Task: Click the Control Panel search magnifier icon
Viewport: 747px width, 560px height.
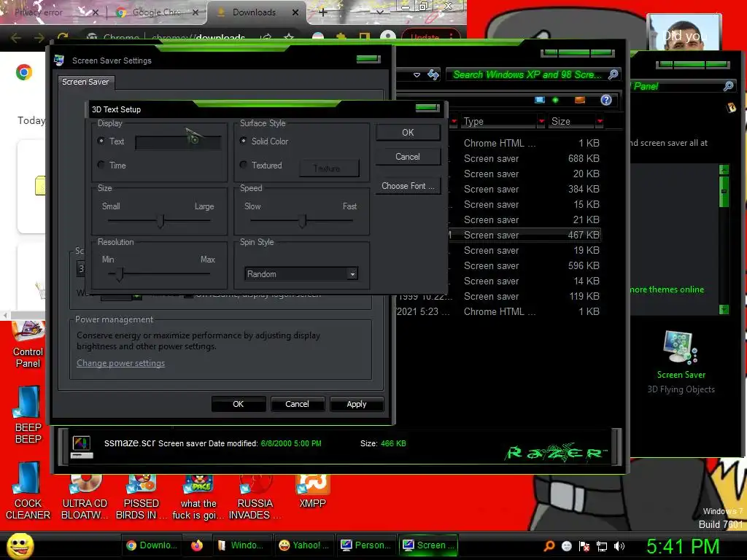Action: 729,86
